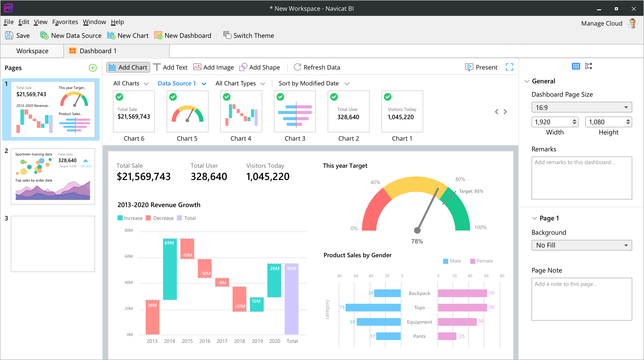The width and height of the screenshot is (644, 360).
Task: Uncheck the green checkmark on Chart 3
Action: (x=280, y=97)
